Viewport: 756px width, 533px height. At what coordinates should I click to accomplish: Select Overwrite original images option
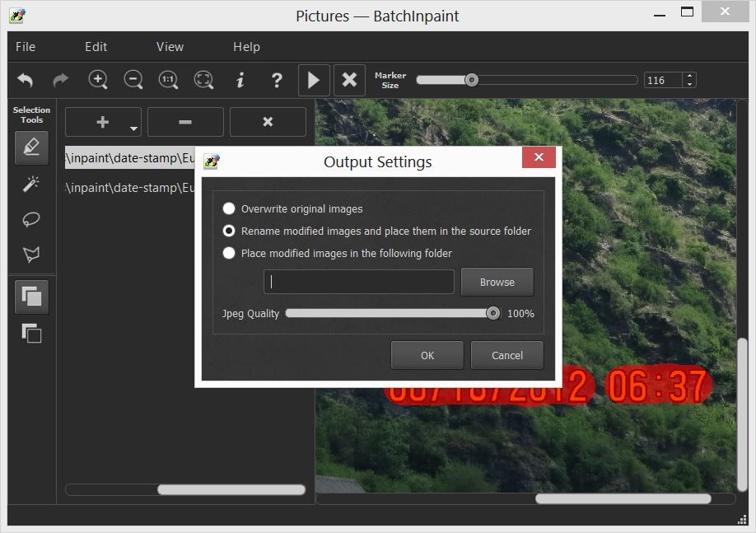[x=229, y=208]
